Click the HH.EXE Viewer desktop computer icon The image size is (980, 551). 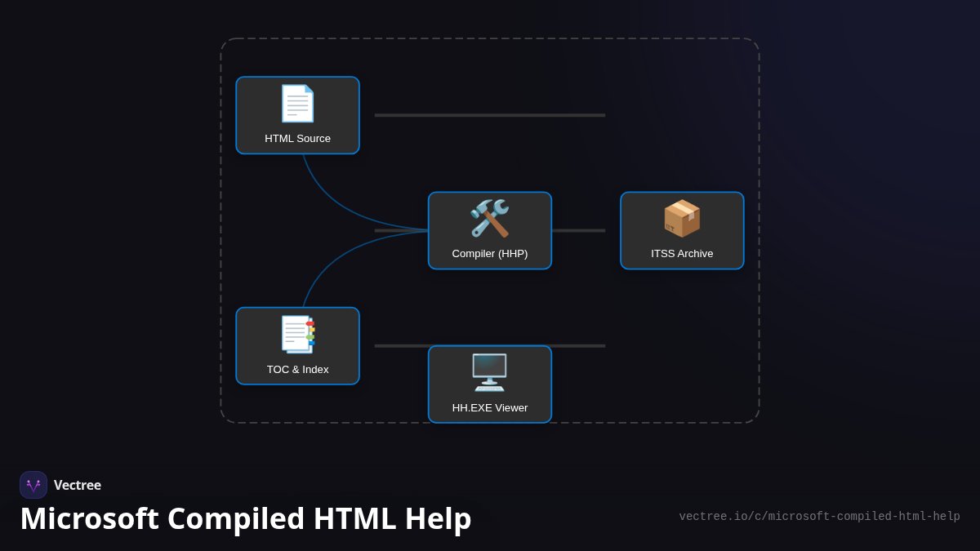click(490, 372)
